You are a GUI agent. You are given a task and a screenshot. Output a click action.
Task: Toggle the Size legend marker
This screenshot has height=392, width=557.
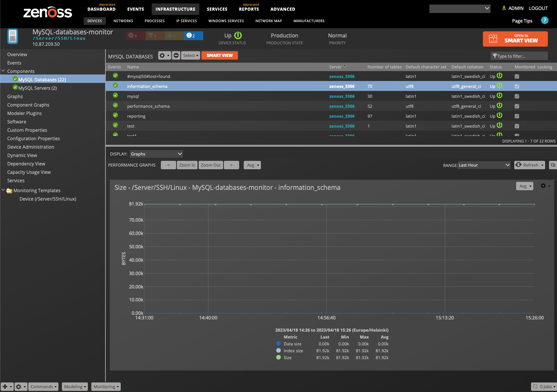coord(278,357)
